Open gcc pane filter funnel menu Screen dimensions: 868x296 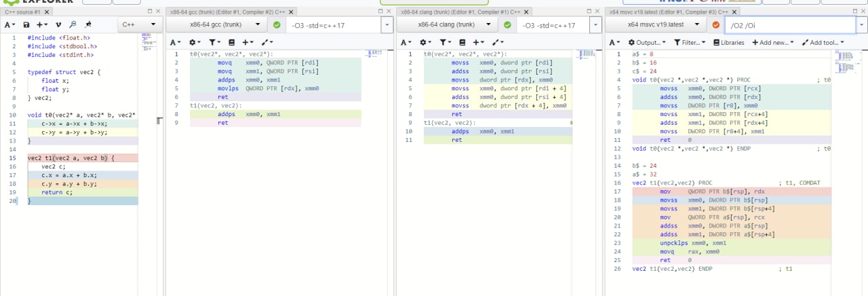point(214,42)
